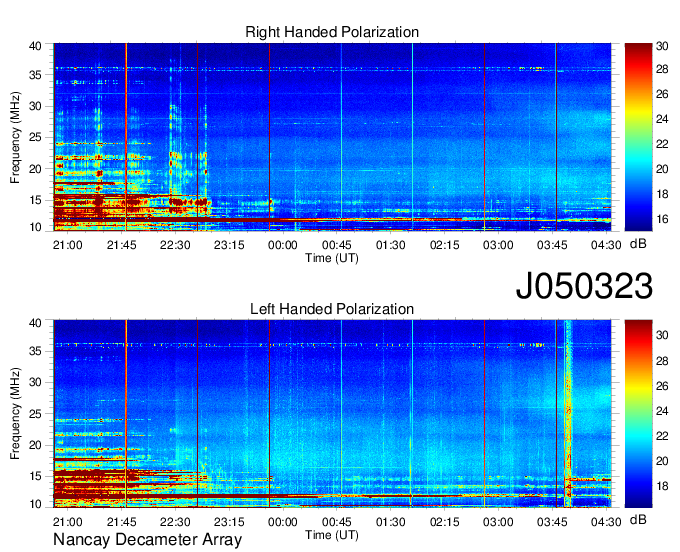Image resolution: width=680 pixels, height=552 pixels.
Task: Click the 03:45 tick label under bottom panel
Action: point(552,522)
